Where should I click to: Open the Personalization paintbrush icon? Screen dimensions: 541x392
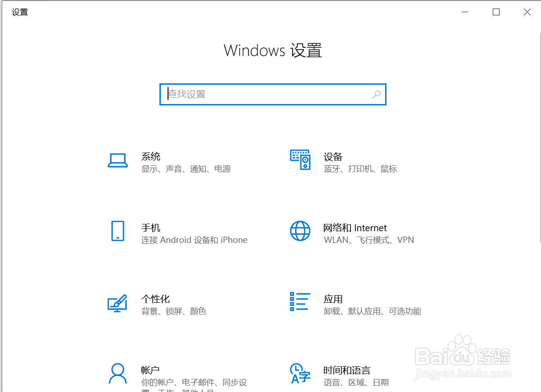coord(117,303)
